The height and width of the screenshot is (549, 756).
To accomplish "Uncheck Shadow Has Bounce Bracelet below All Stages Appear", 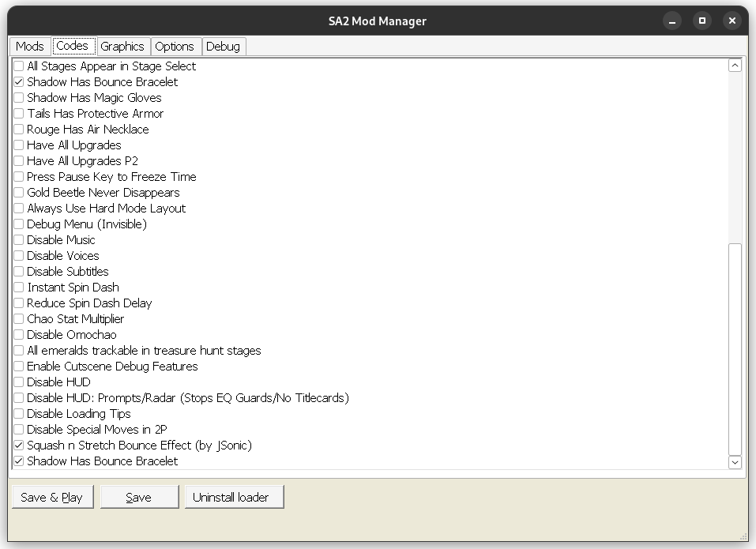I will pyautogui.click(x=19, y=82).
